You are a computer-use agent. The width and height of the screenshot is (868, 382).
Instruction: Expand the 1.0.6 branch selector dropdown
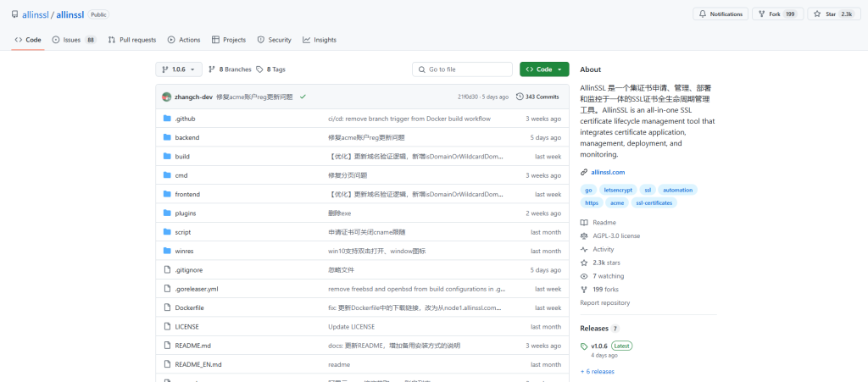pos(179,69)
